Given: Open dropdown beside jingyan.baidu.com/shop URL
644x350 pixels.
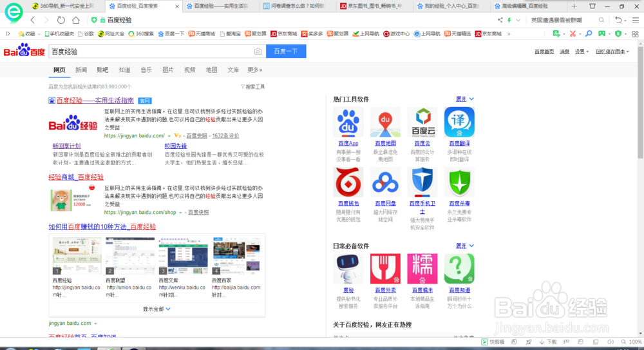Looking at the screenshot, I should click(x=180, y=213).
